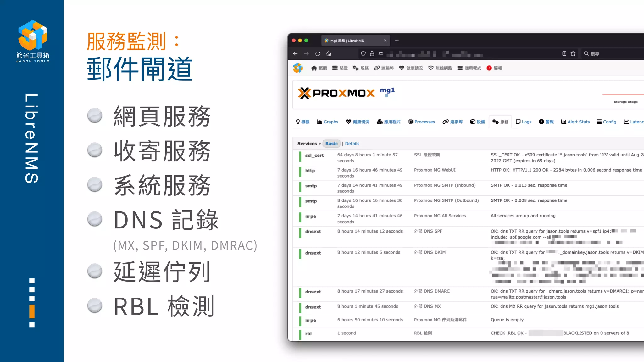Switch to the Alert Stats tab

(x=575, y=122)
